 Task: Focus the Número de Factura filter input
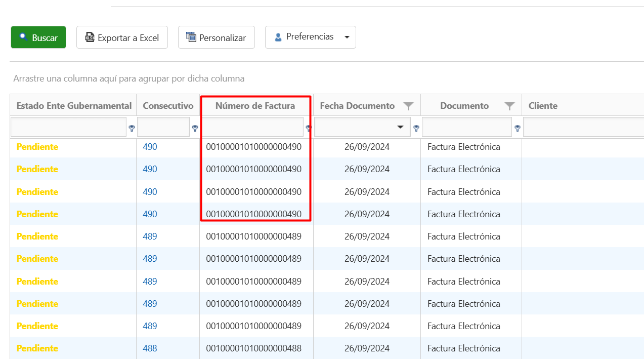tap(253, 127)
